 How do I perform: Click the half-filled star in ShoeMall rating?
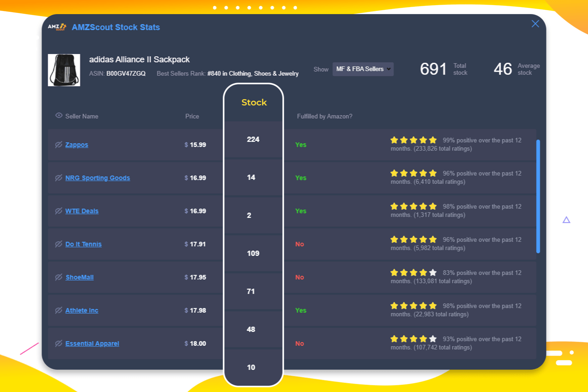432,272
